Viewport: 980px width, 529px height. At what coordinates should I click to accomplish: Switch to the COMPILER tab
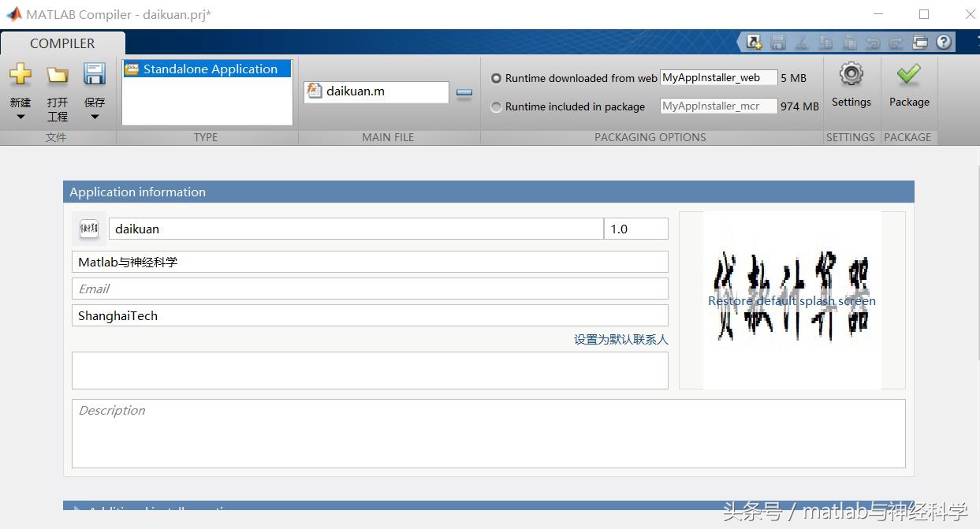click(62, 43)
